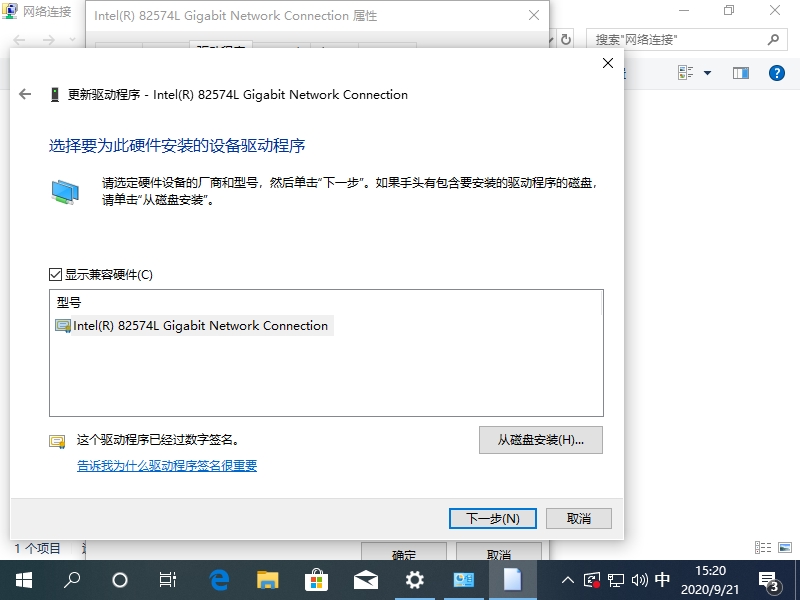Viewport: 800px width, 600px height.
Task: Open the network tray icon
Action: pyautogui.click(x=616, y=580)
